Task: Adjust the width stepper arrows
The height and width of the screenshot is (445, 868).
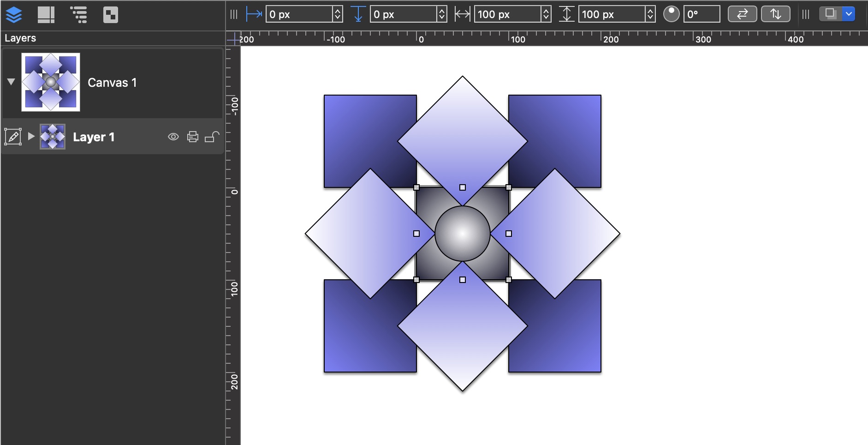Action: [546, 14]
